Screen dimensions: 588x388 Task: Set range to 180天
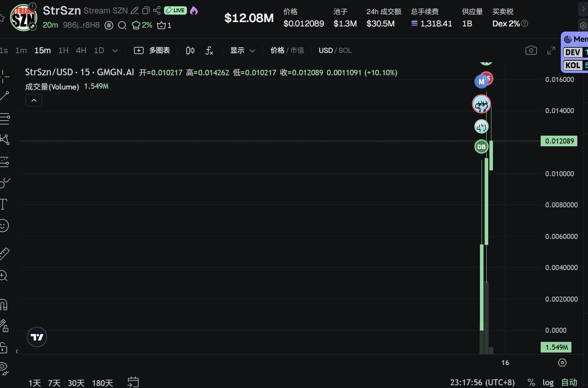[102, 383]
